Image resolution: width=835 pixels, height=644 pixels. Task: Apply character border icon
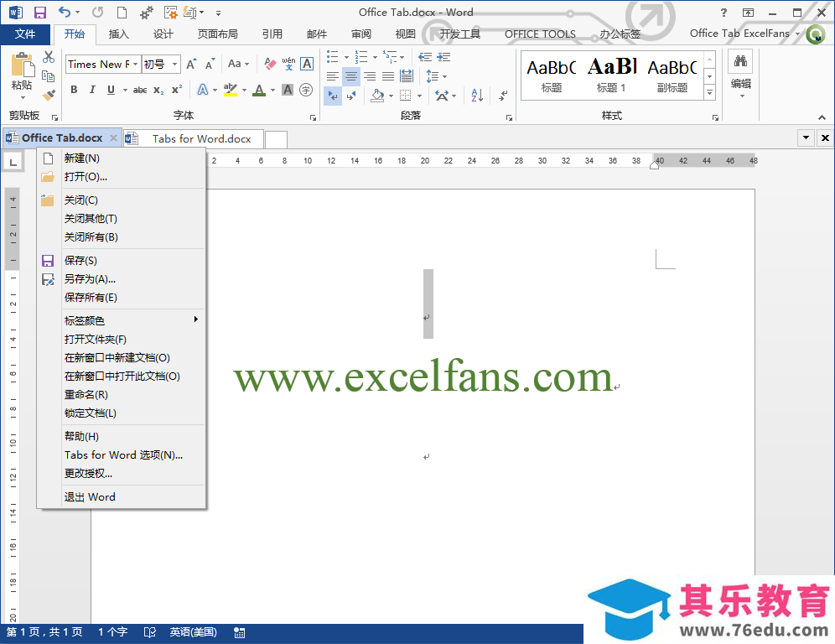pyautogui.click(x=307, y=64)
